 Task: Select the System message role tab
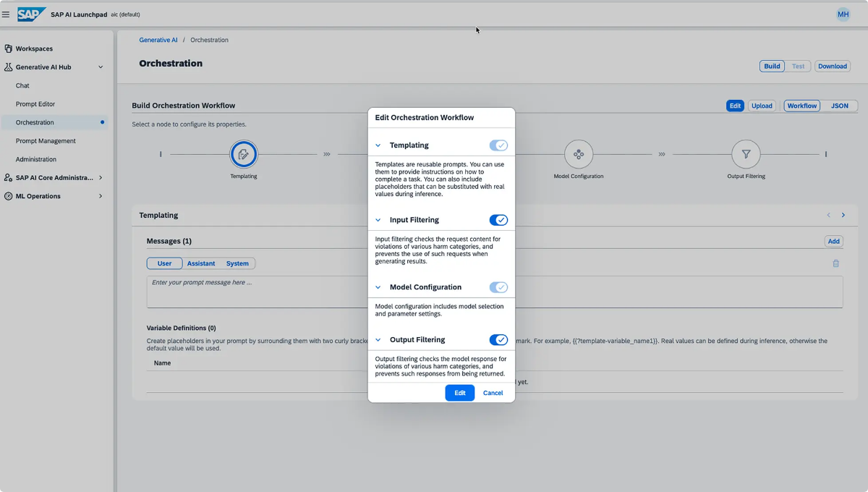[237, 263]
